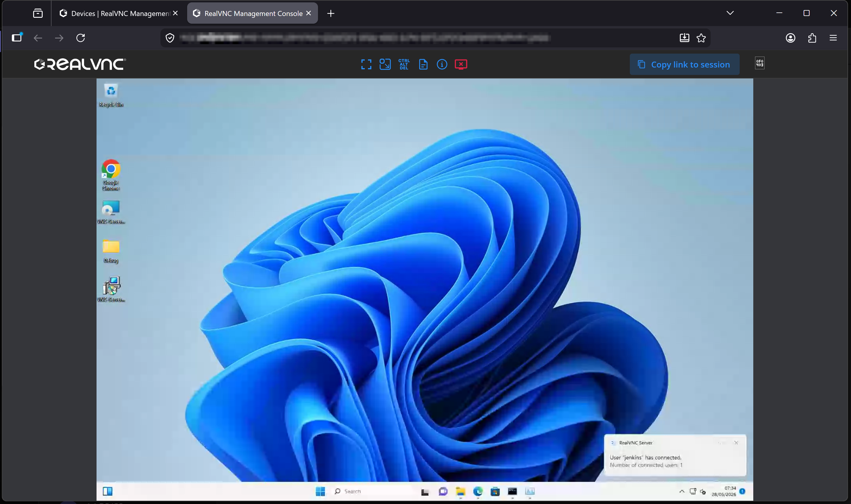Click the muted volume tray icon
Viewport: 851px width, 504px height.
pyautogui.click(x=703, y=492)
